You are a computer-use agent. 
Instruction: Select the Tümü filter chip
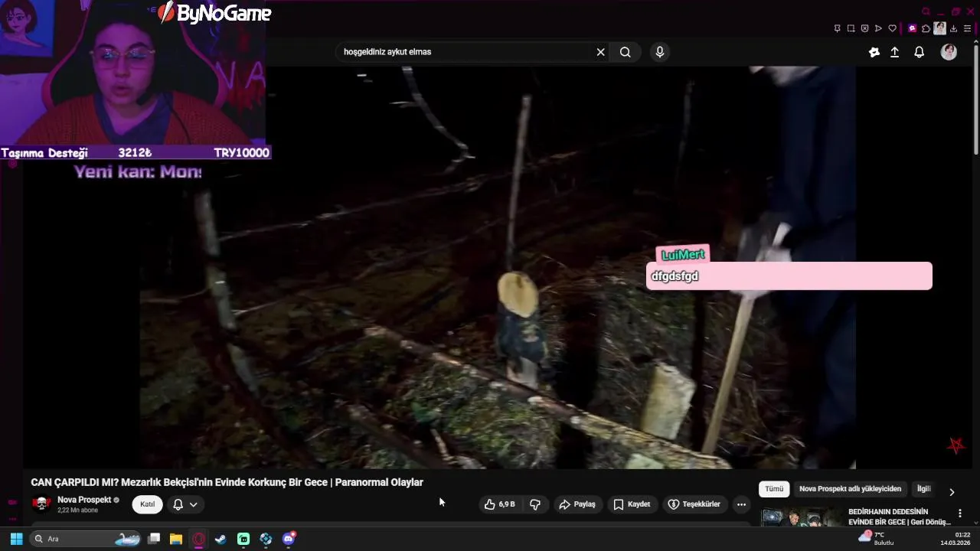click(774, 489)
